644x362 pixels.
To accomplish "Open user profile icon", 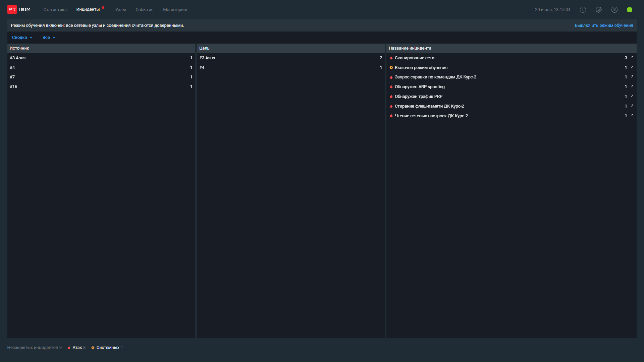I will [614, 10].
